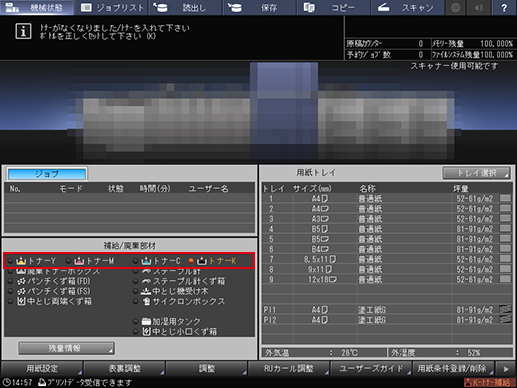Click the サイクロンボックス icon

(x=146, y=301)
